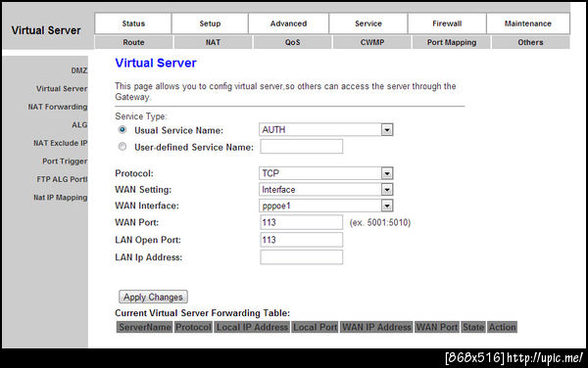This screenshot has height=368, width=588.
Task: Click the Local Port column header
Action: click(x=315, y=327)
